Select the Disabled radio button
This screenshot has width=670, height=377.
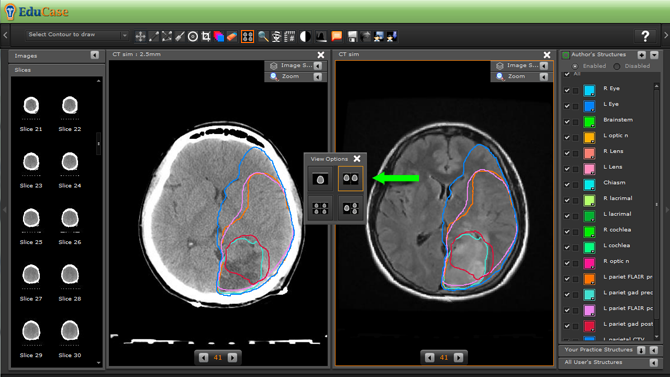point(617,66)
